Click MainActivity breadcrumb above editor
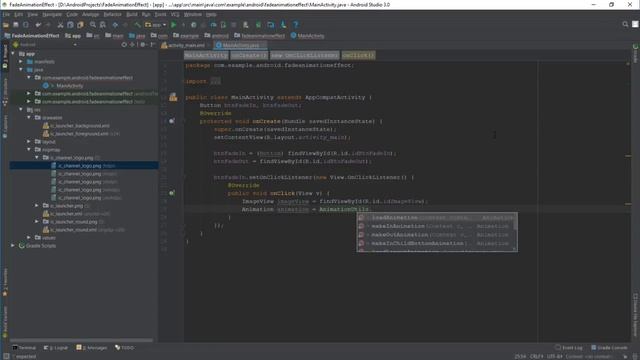 pyautogui.click(x=206, y=55)
